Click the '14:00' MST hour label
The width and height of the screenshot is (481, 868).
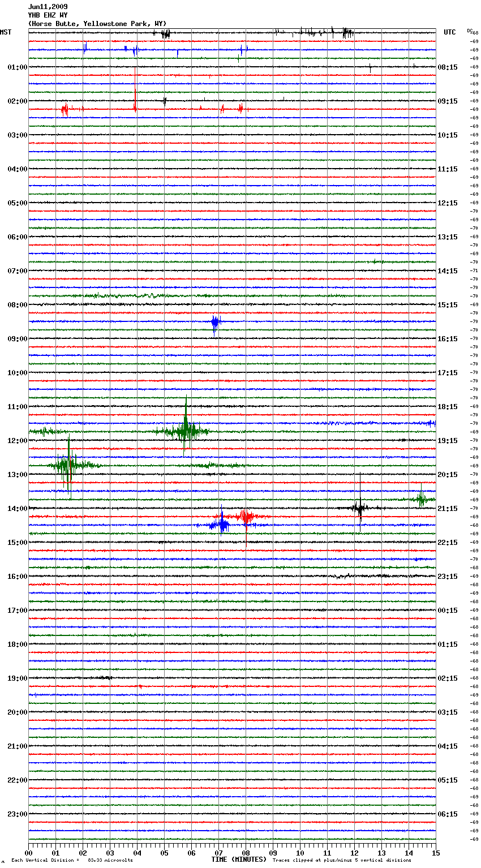[18, 509]
